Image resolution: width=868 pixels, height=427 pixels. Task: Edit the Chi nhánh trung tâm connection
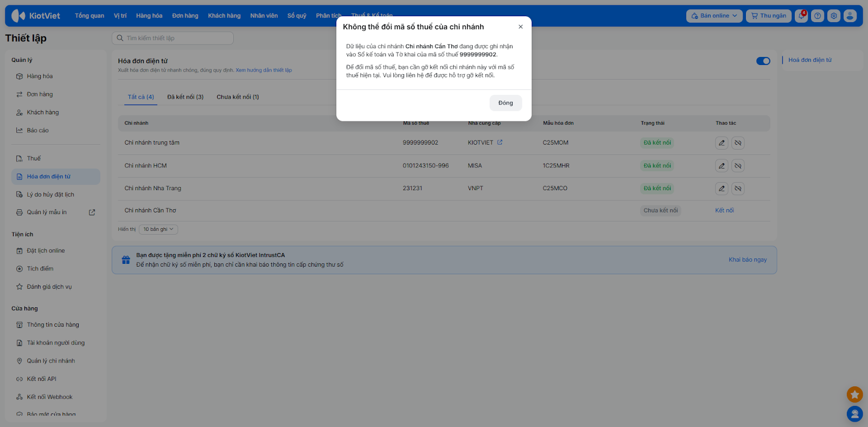tap(722, 143)
